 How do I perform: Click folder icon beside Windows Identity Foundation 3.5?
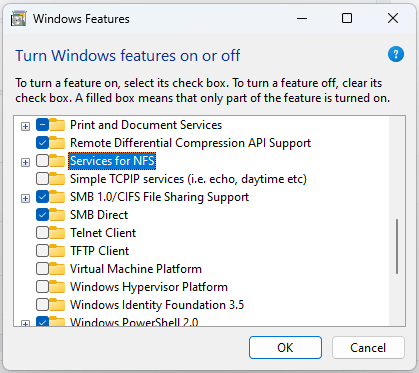pos(57,305)
